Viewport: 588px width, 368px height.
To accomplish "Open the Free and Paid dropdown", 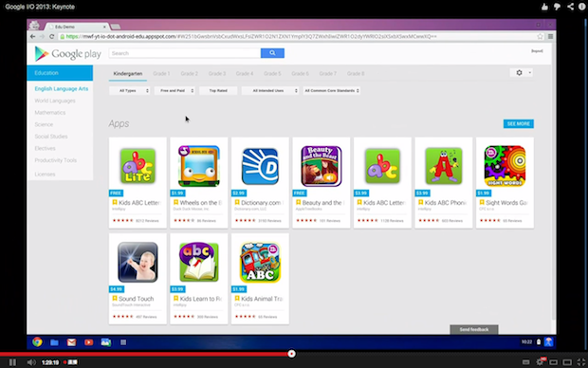I will click(175, 90).
